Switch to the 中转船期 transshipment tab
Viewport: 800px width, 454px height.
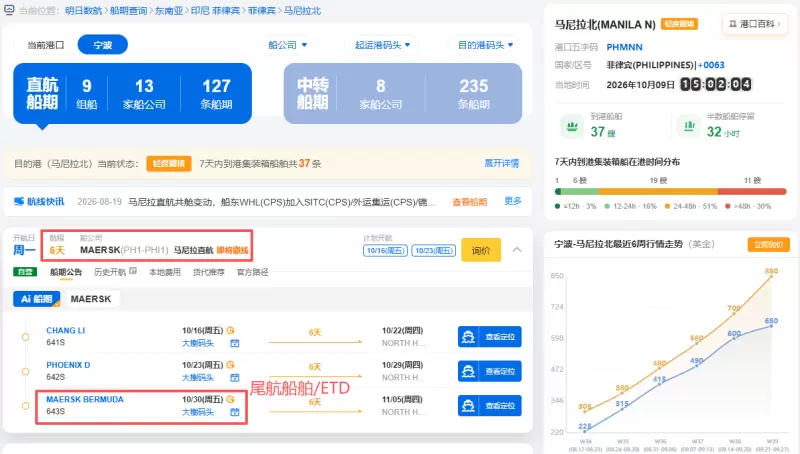click(403, 93)
